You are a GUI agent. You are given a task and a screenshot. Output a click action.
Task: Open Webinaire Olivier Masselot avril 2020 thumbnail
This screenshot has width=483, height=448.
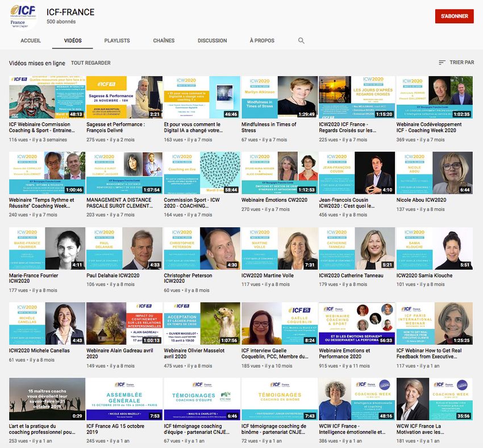click(x=201, y=323)
